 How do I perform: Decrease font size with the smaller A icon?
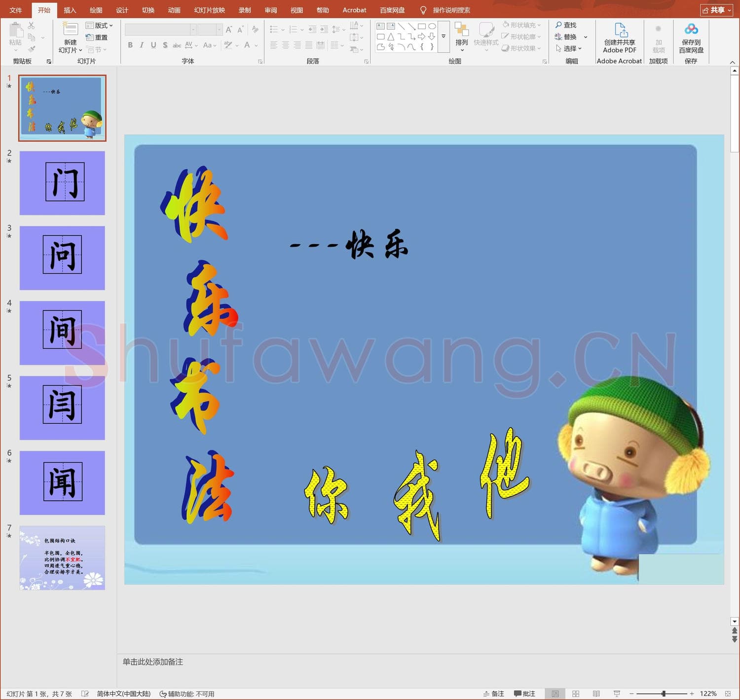241,30
